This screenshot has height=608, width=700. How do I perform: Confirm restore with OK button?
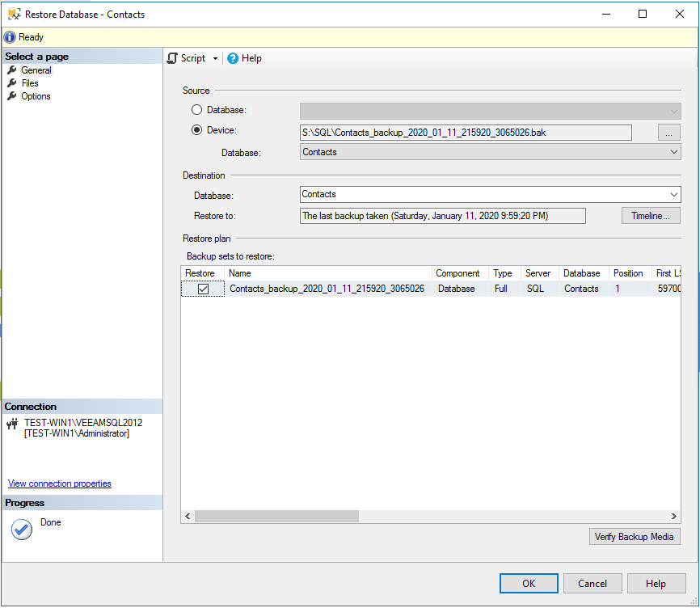point(529,584)
